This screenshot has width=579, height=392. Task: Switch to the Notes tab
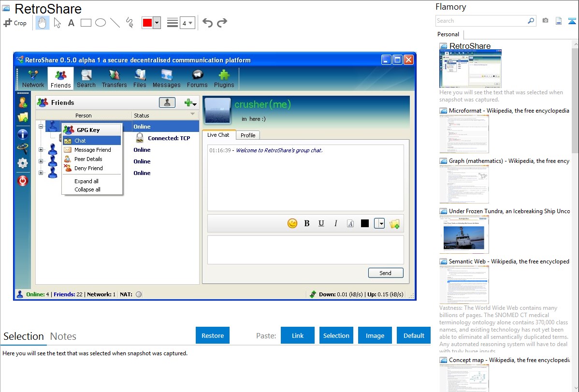tap(63, 336)
